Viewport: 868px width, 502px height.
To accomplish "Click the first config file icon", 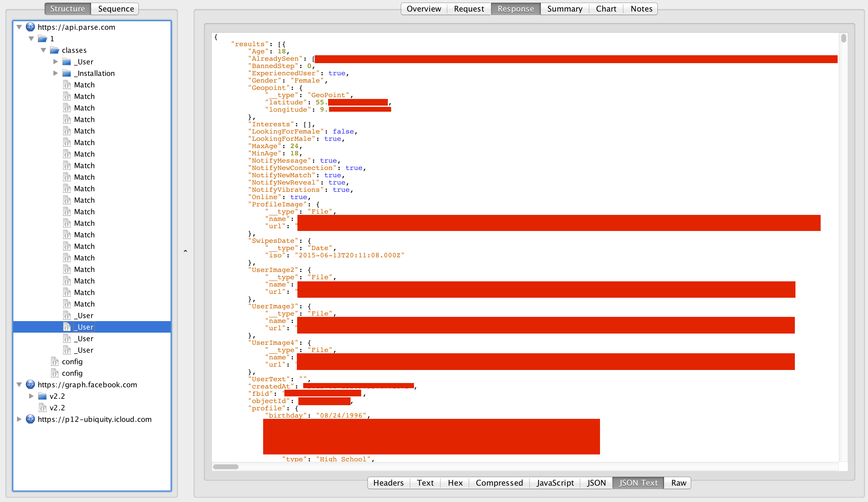I will coord(54,361).
